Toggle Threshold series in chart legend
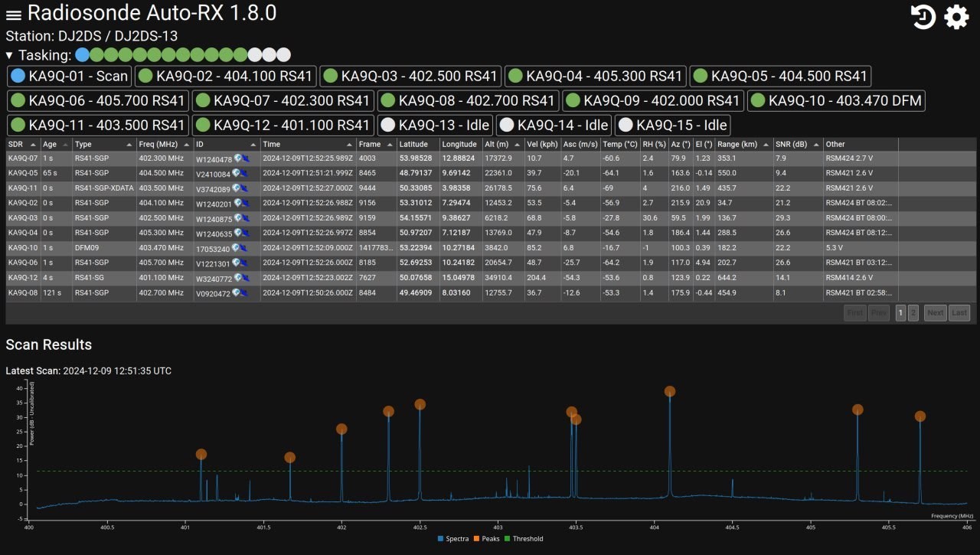 (x=524, y=539)
